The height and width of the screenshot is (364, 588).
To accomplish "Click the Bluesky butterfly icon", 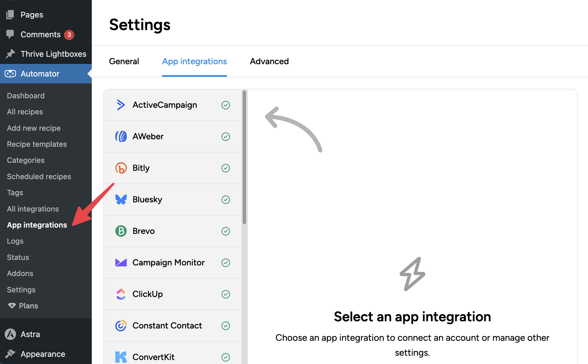I will [121, 199].
